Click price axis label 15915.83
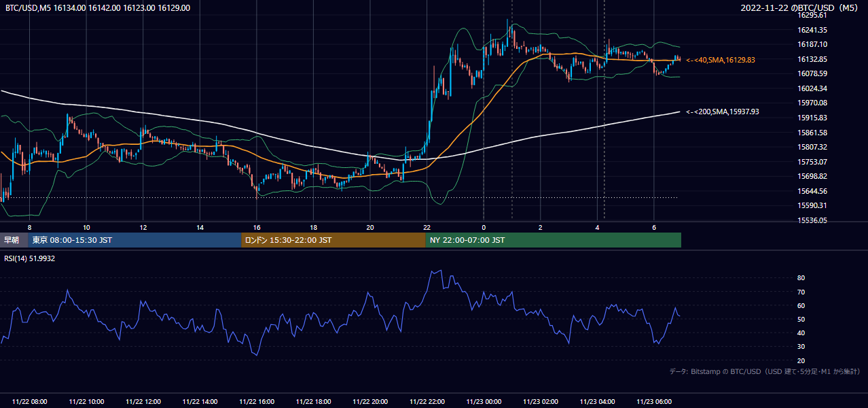This screenshot has height=408, width=868. (812, 118)
